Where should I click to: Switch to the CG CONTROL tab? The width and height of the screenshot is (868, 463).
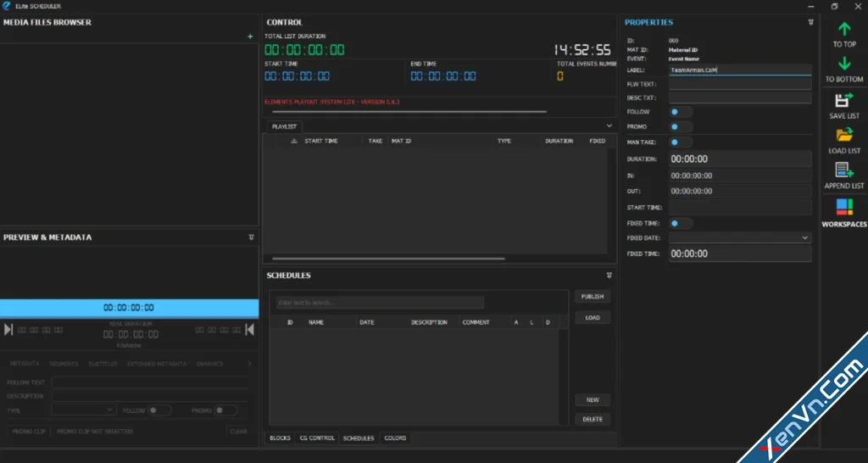(x=317, y=438)
